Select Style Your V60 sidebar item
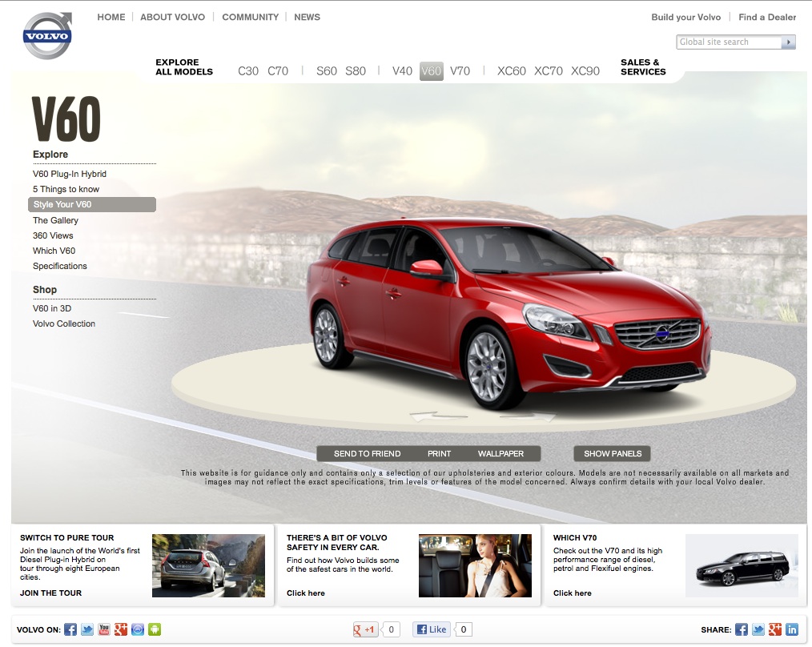Image resolution: width=812 pixels, height=647 pixels. 91,205
